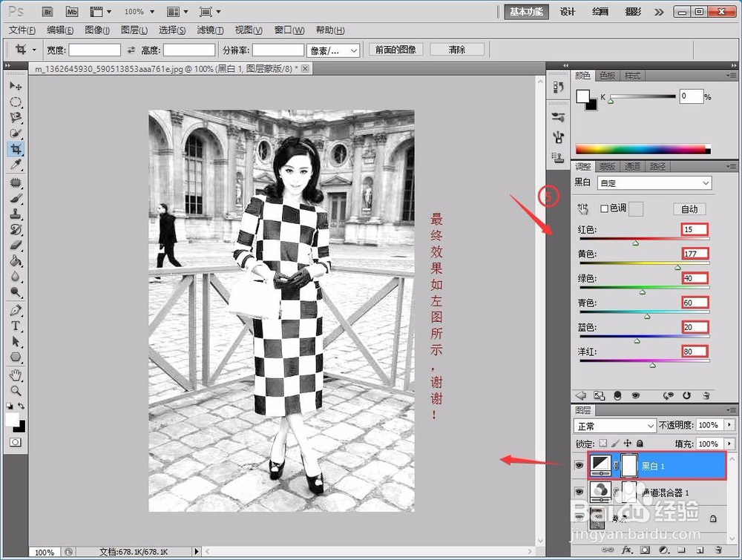Select the Paint Bucket tool

pyautogui.click(x=16, y=260)
